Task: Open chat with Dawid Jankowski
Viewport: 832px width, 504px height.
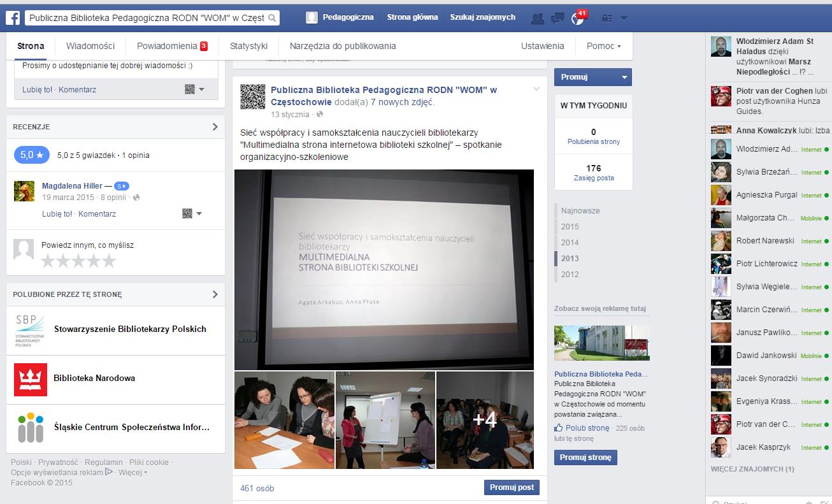Action: pos(770,356)
